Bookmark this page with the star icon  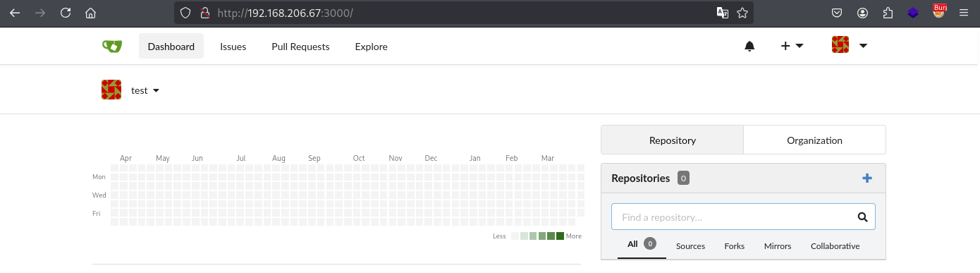(742, 13)
